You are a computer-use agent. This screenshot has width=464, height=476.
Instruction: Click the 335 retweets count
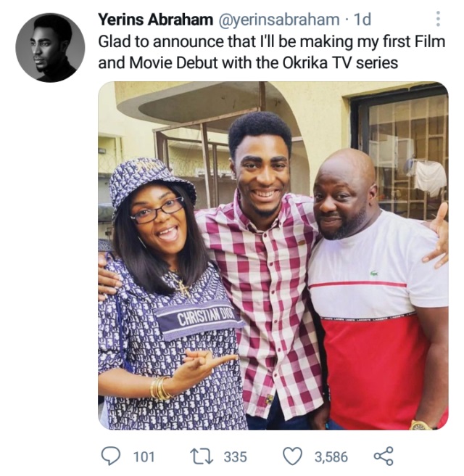pyautogui.click(x=235, y=456)
